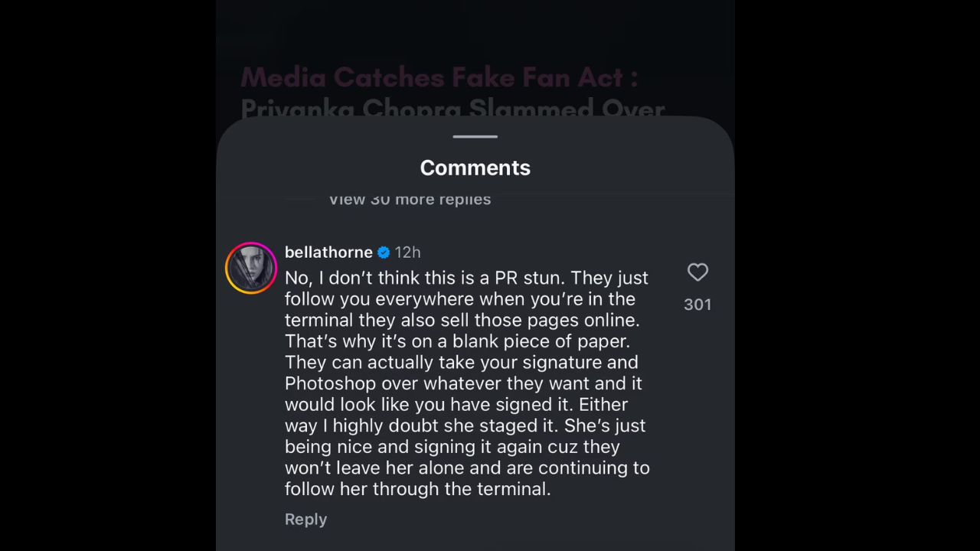Click the Comments sheet title

click(x=475, y=168)
